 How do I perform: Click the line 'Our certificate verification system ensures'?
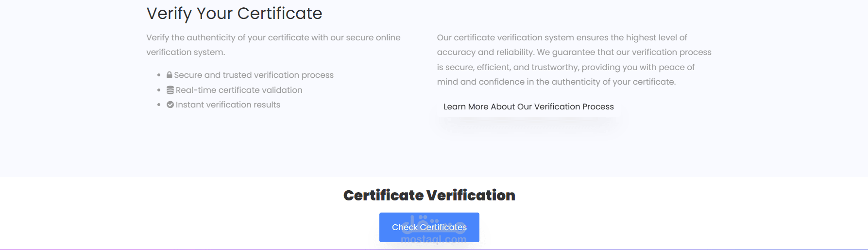(x=562, y=37)
